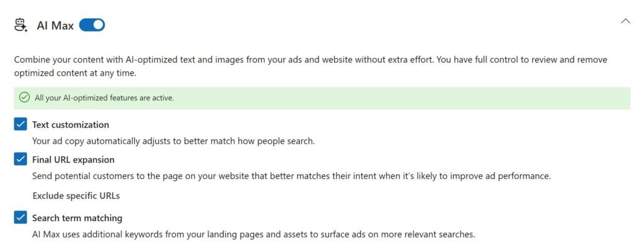The width and height of the screenshot is (644, 250).
Task: Click the 'All your AI-optimized features are active' message
Action: (x=104, y=98)
